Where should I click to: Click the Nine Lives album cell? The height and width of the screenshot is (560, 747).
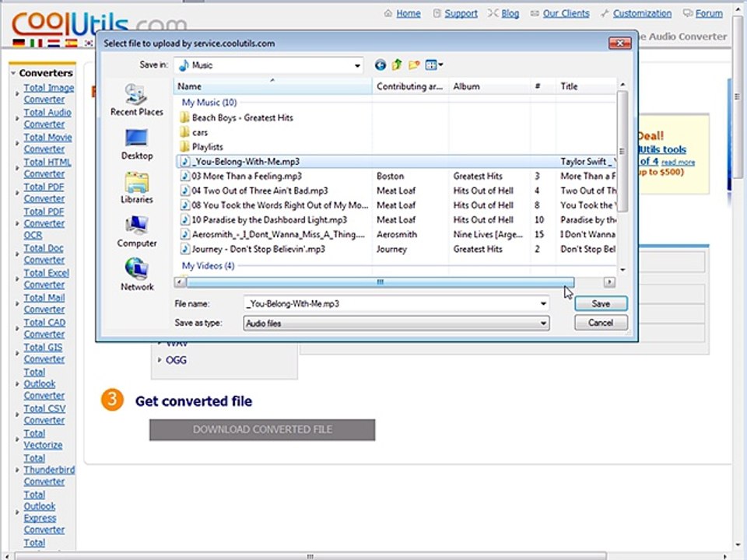click(x=488, y=234)
